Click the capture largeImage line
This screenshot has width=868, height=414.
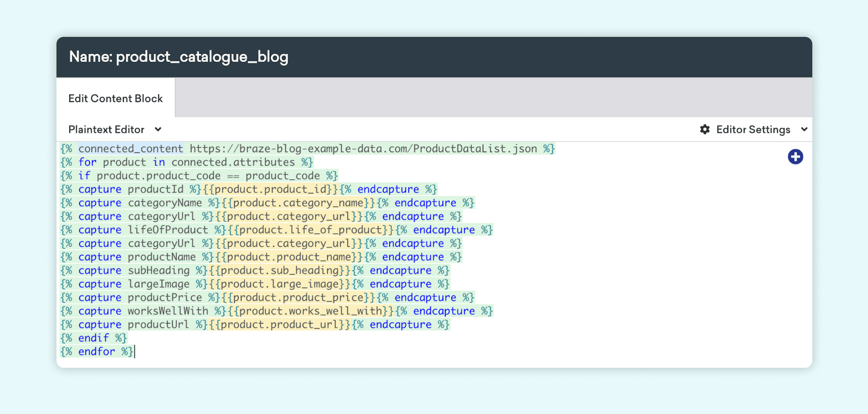[x=255, y=285]
